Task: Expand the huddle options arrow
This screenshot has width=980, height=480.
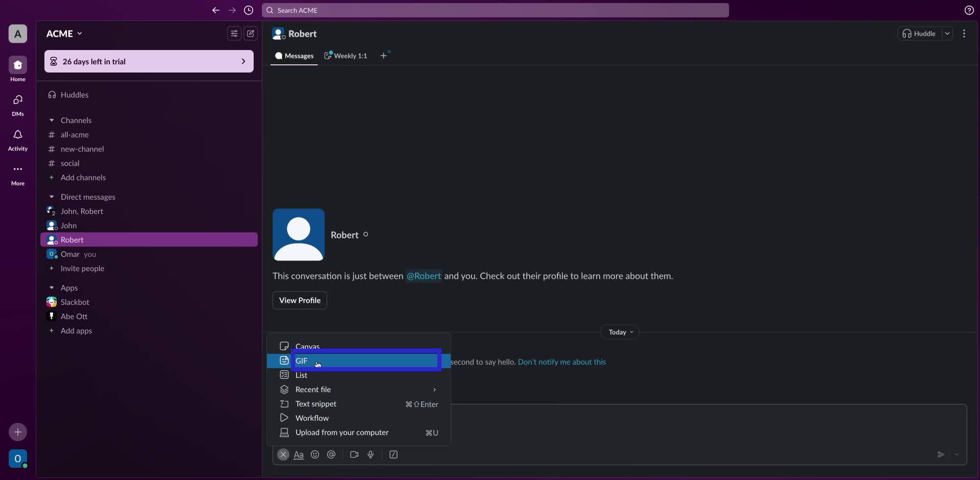Action: point(948,33)
